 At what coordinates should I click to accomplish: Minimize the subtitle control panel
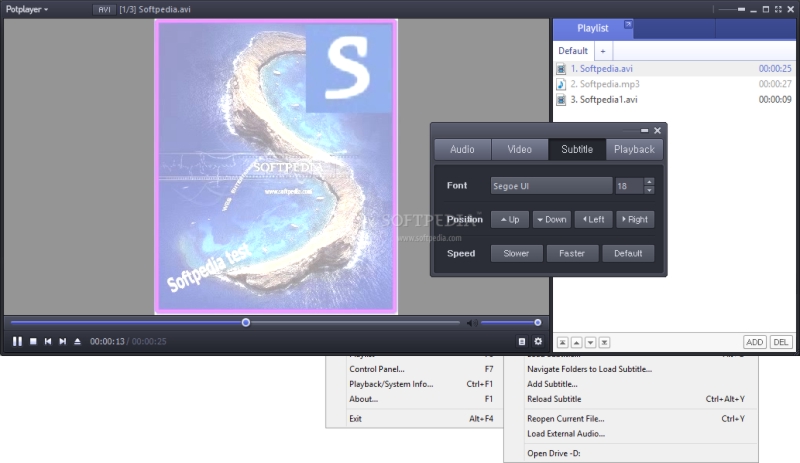[x=644, y=131]
